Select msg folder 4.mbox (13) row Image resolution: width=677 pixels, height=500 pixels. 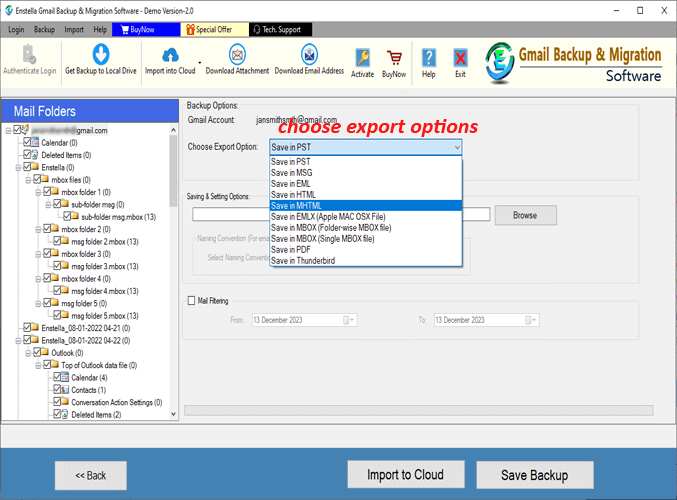[104, 291]
